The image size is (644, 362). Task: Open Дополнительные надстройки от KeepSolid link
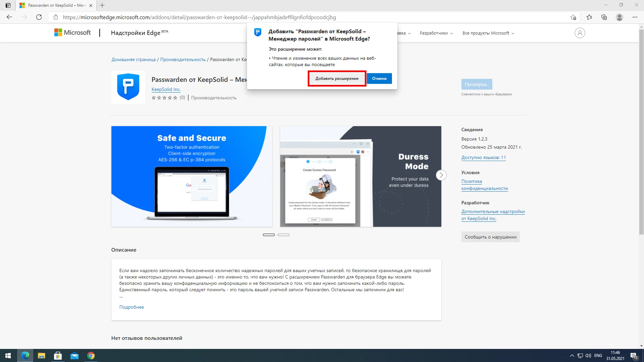[x=493, y=215]
